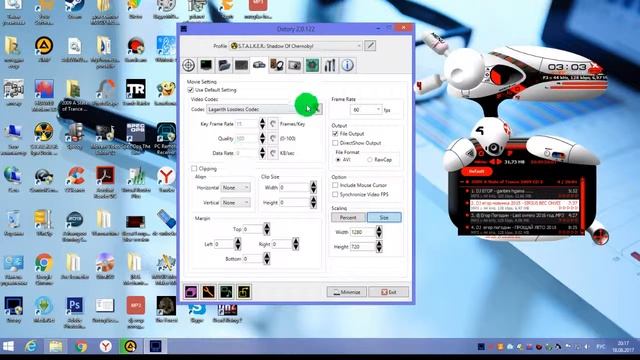Switch scaling mode to Size
The width and height of the screenshot is (640, 360).
pos(384,218)
